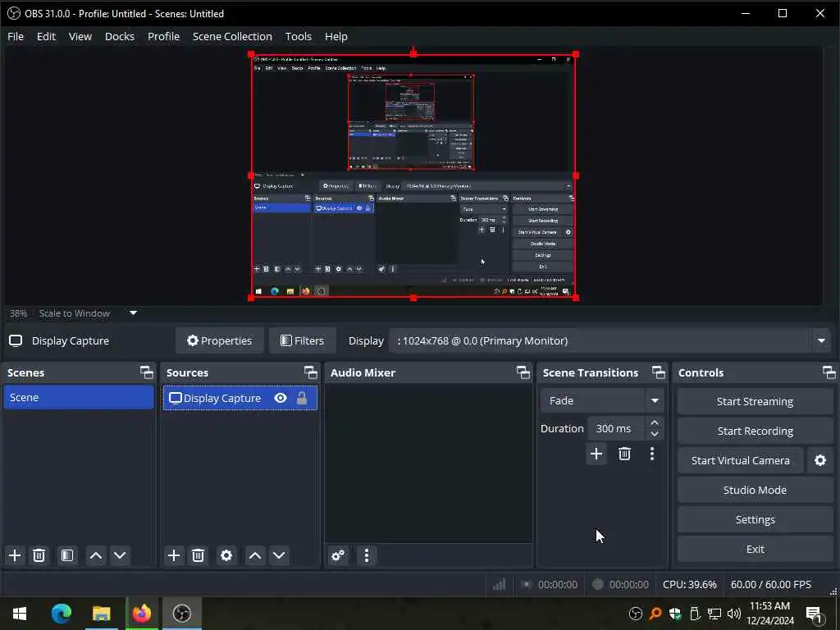
Task: Open the notification center icon
Action: click(813, 614)
